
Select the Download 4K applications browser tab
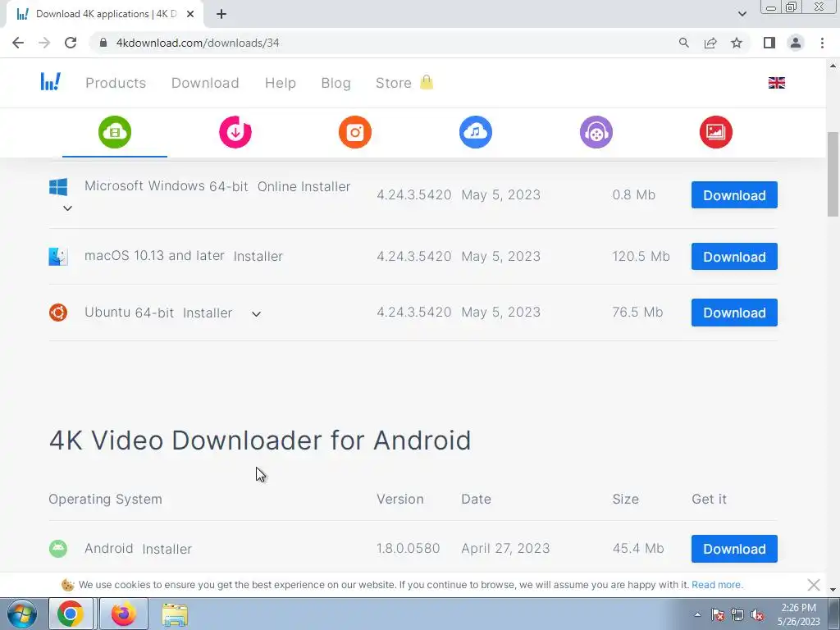105,14
